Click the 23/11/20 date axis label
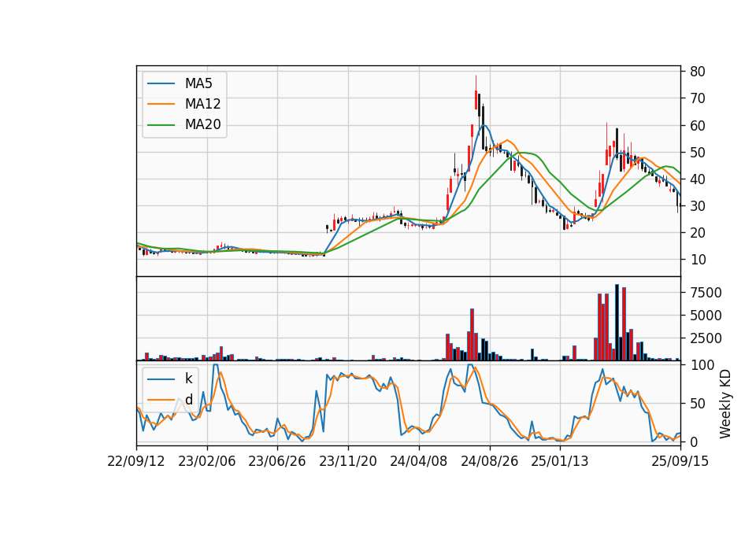The image size is (756, 543). (x=348, y=461)
